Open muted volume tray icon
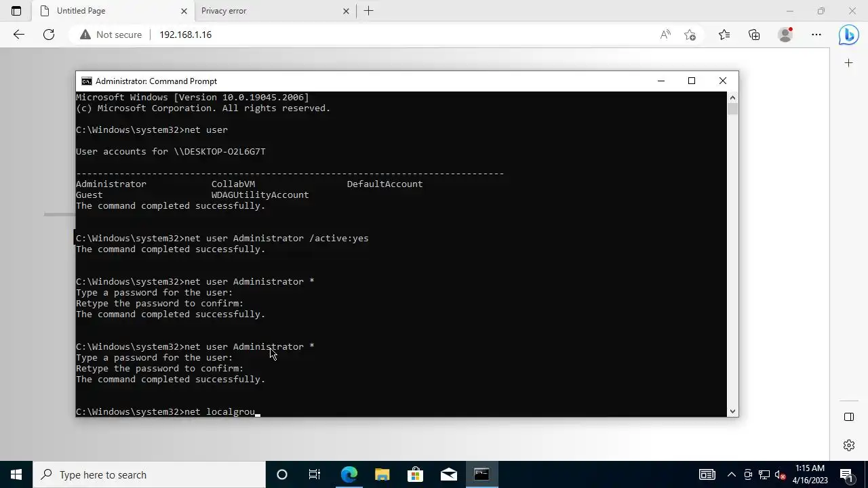 click(x=781, y=474)
